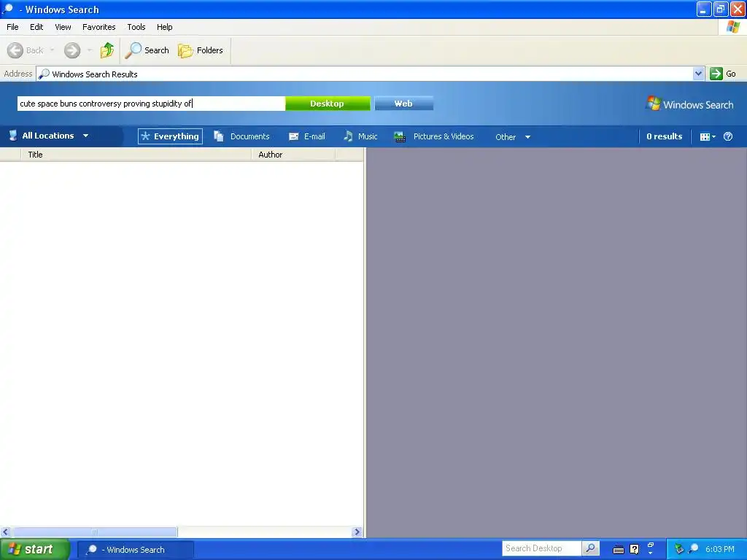Click the language bar help icon
The image size is (747, 560).
(635, 550)
